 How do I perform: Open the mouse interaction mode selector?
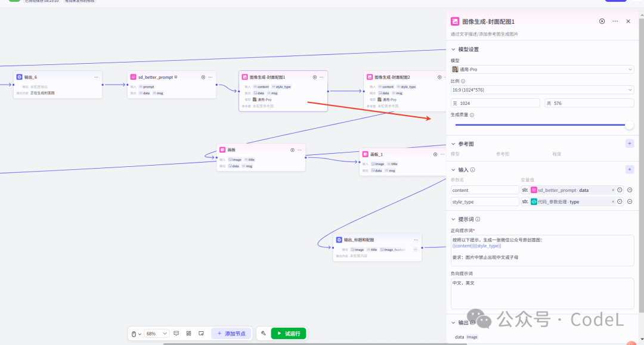136,334
